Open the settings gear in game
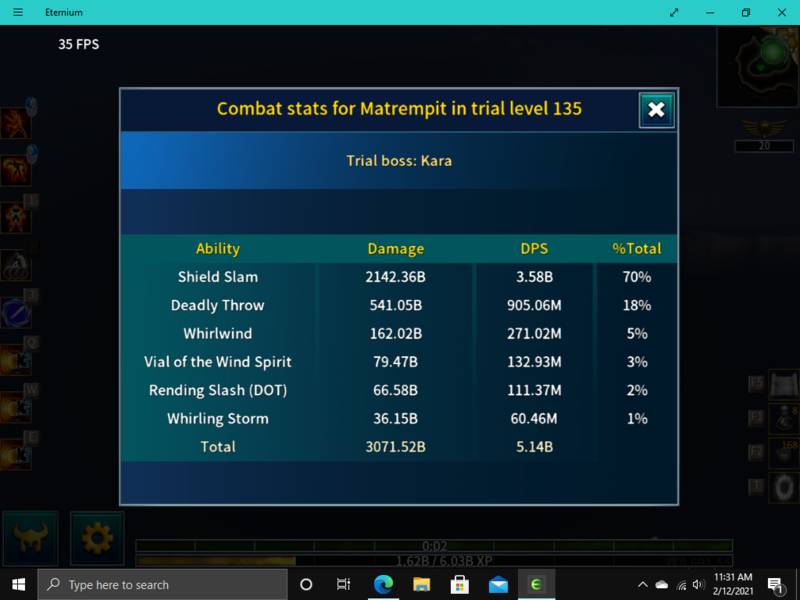This screenshot has height=600, width=800. (x=97, y=539)
